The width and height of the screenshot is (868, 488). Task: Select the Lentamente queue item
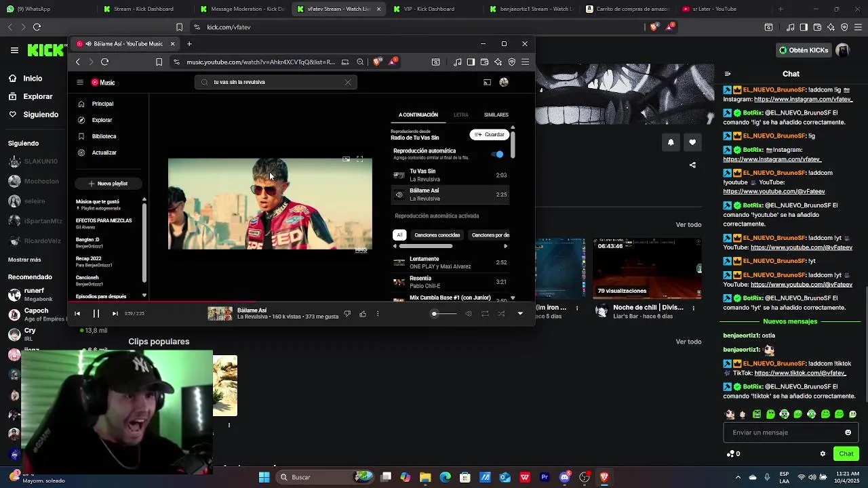[450, 262]
